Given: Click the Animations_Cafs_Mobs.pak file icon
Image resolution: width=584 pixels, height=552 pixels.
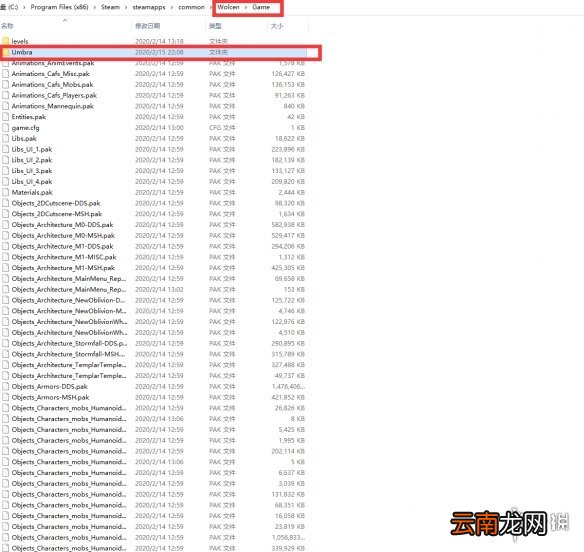Looking at the screenshot, I should click(x=6, y=85).
